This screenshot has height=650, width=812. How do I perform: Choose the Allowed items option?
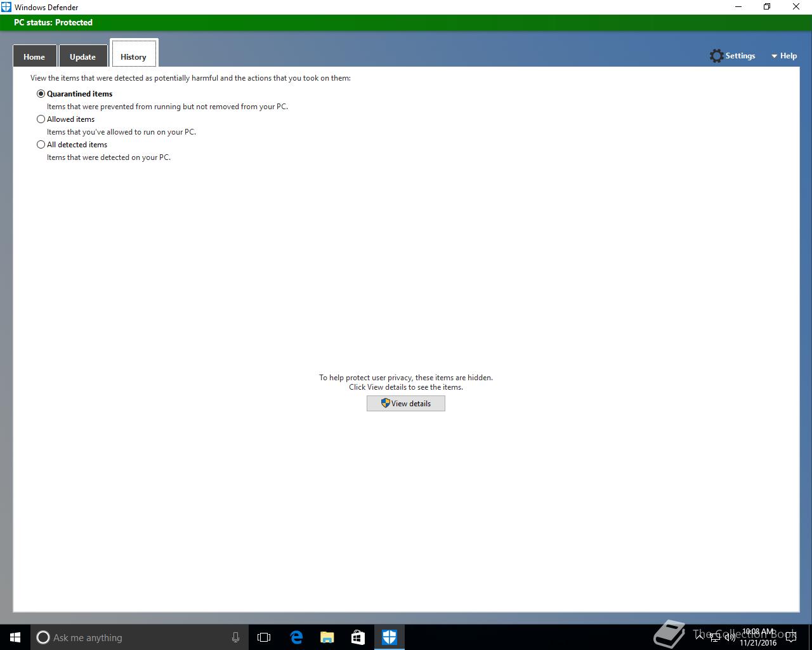click(41, 119)
